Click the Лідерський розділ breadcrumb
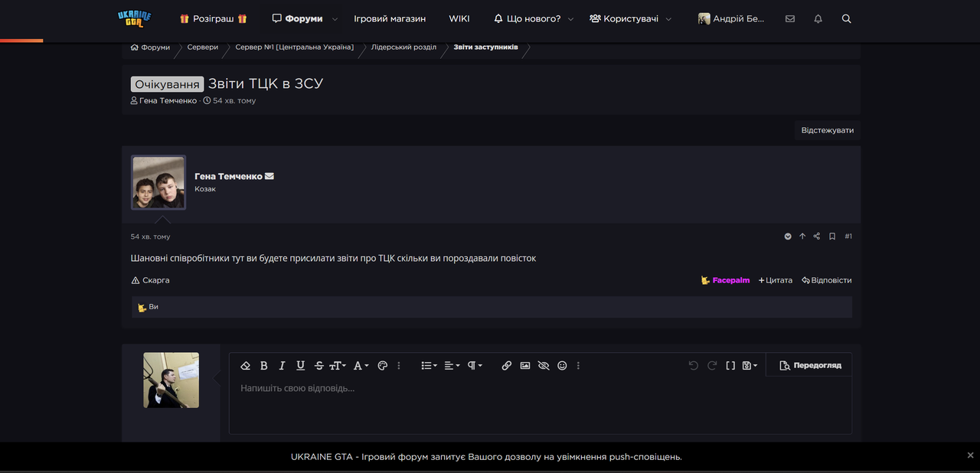The width and height of the screenshot is (980, 473). (403, 47)
